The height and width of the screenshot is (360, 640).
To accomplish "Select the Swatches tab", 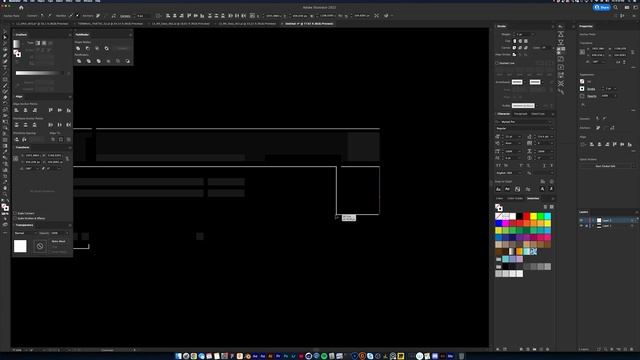I will 533,198.
